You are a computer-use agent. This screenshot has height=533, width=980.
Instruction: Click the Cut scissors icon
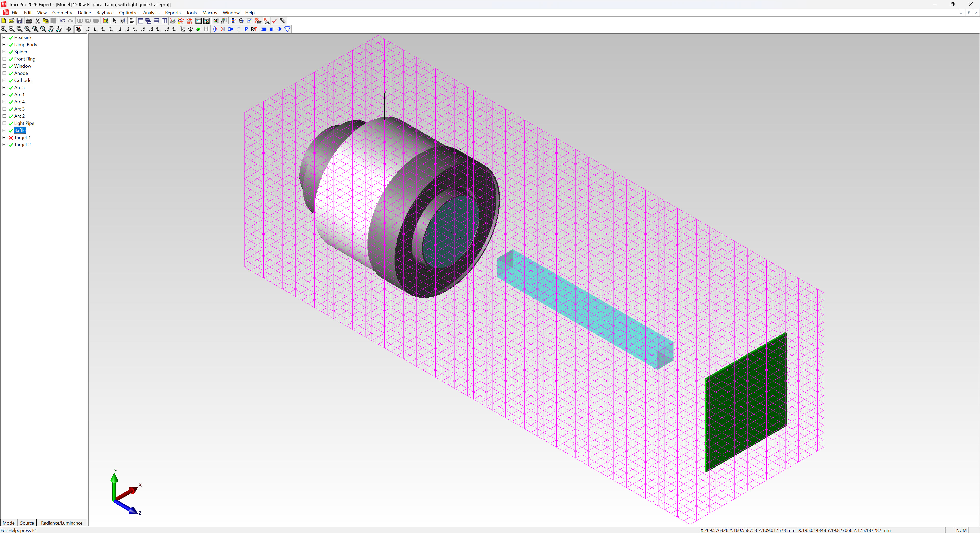(37, 20)
